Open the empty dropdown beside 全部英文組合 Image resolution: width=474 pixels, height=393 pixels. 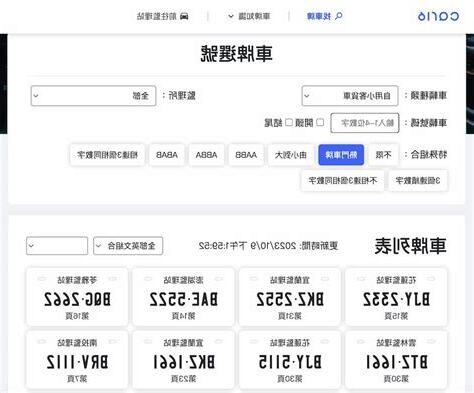[57, 246]
